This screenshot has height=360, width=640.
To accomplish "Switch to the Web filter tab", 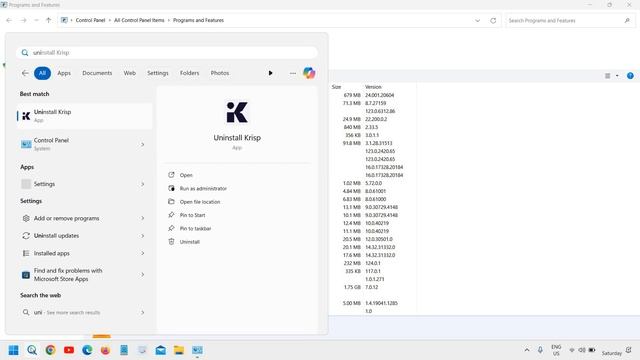I will pos(130,73).
